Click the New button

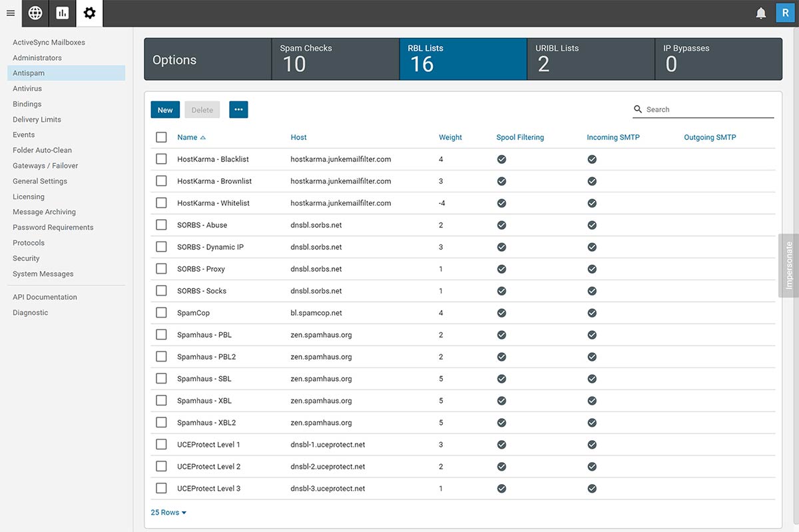165,110
